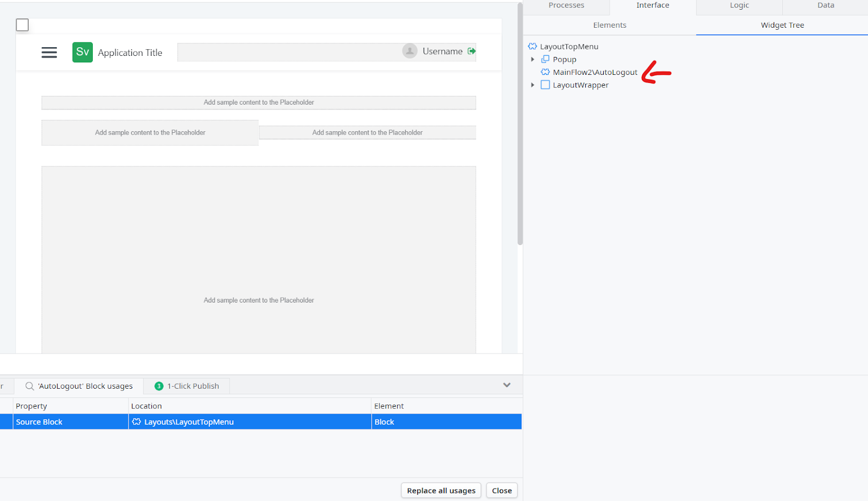Click the Replace all usages button

tap(441, 491)
